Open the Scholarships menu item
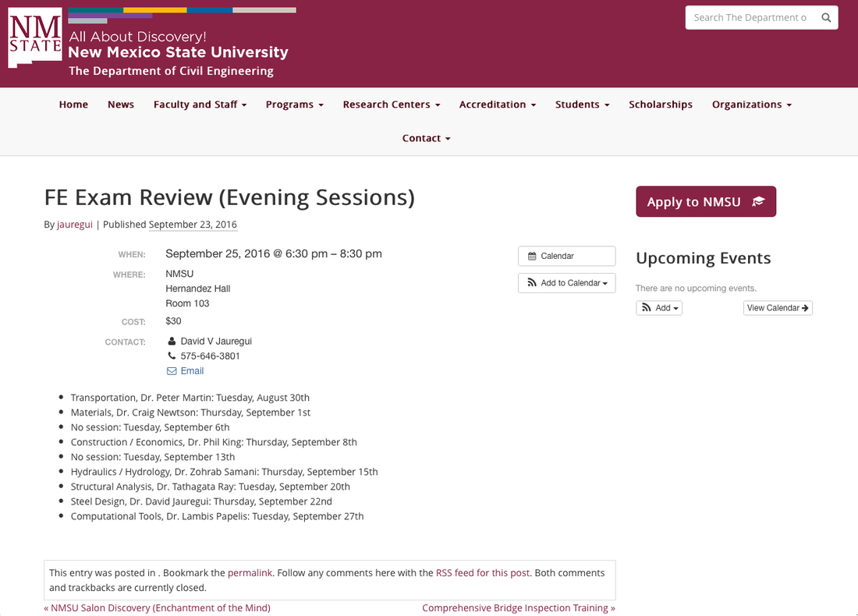This screenshot has height=616, width=858. tap(661, 104)
